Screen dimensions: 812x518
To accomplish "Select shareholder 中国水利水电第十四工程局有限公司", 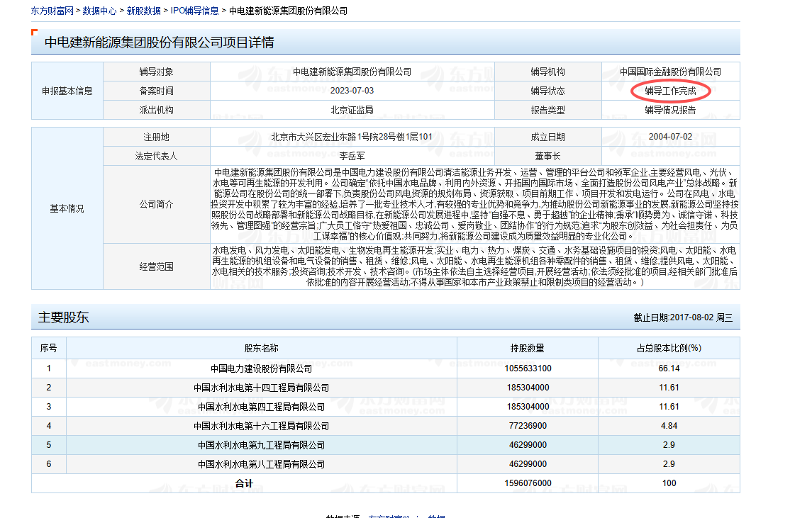I will [262, 388].
